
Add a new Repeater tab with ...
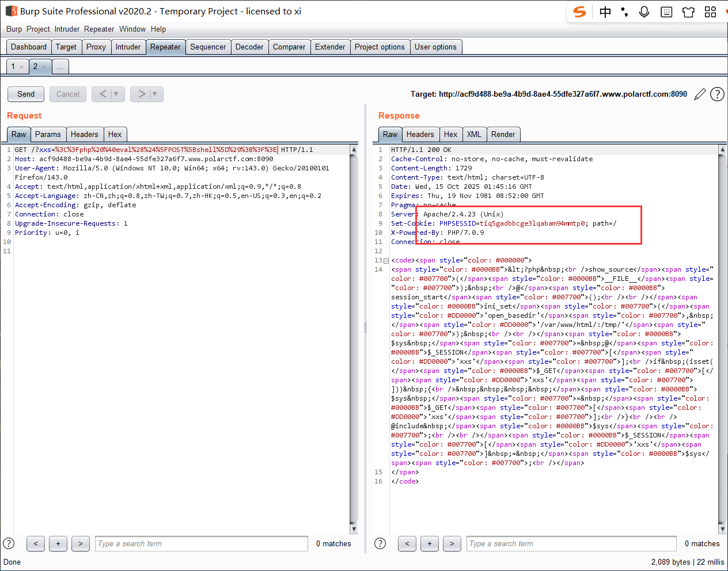pyautogui.click(x=60, y=67)
